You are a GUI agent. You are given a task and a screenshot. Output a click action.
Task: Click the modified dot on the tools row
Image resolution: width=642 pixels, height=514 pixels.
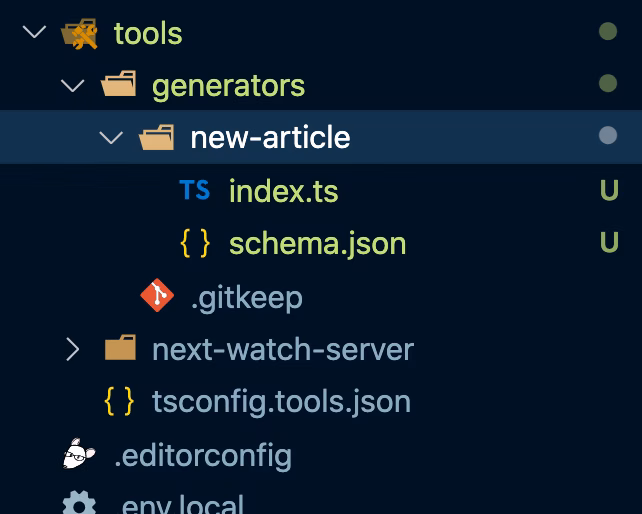click(607, 33)
